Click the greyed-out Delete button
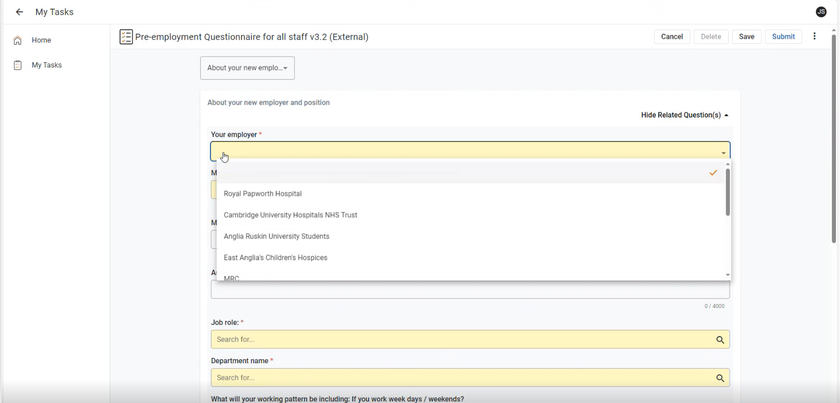 (x=711, y=36)
